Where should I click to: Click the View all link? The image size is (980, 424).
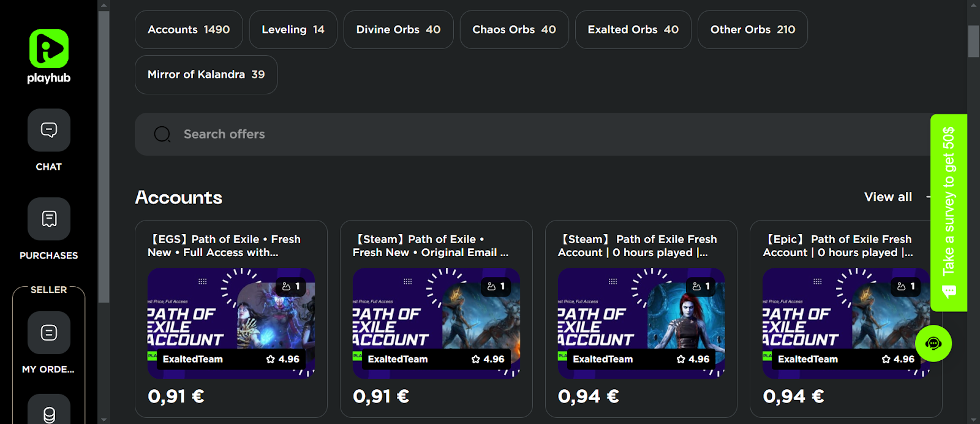[x=888, y=197]
